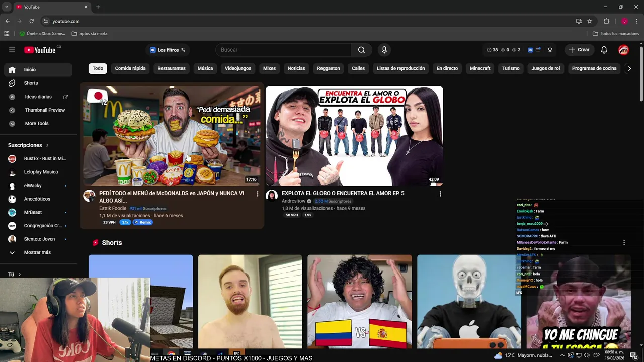
Task: Click the Crear button
Action: pos(579,50)
